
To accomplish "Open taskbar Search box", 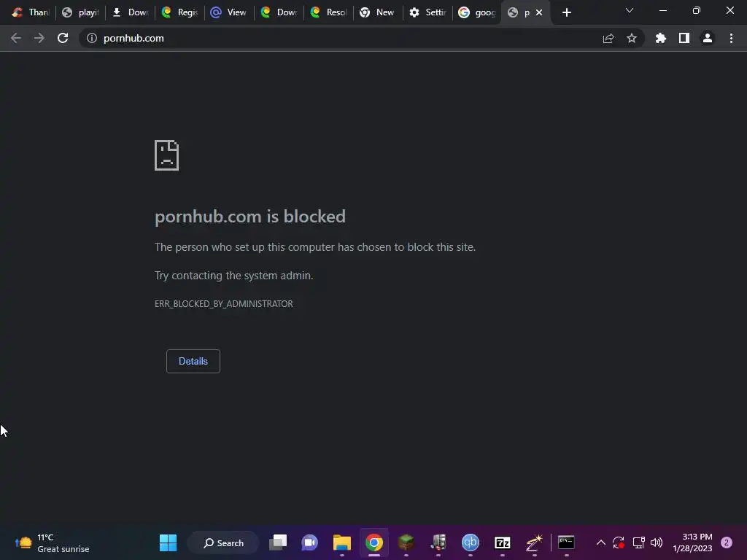I will click(223, 542).
